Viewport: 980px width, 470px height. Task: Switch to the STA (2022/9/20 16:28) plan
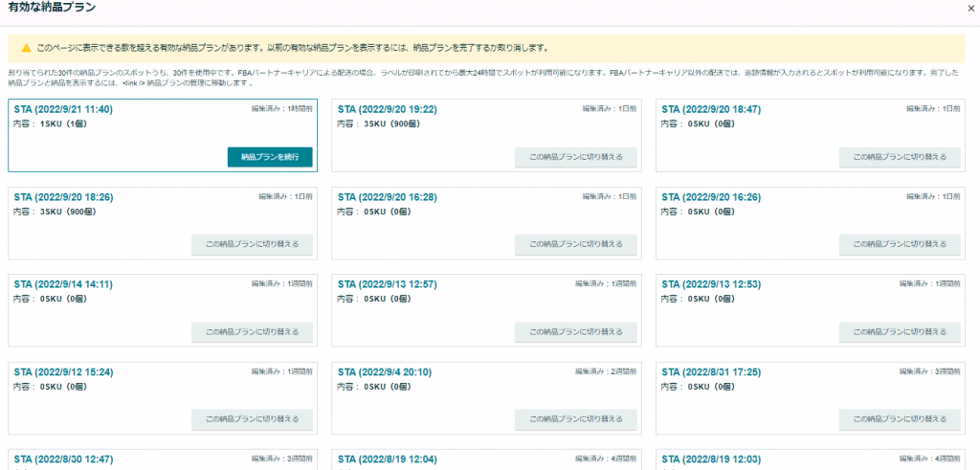(x=575, y=244)
